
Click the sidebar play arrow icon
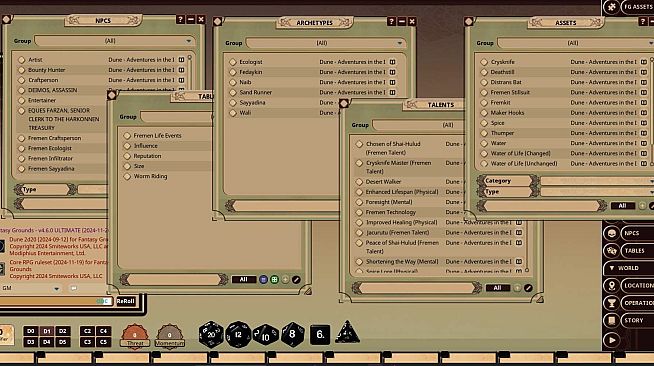tap(611, 340)
